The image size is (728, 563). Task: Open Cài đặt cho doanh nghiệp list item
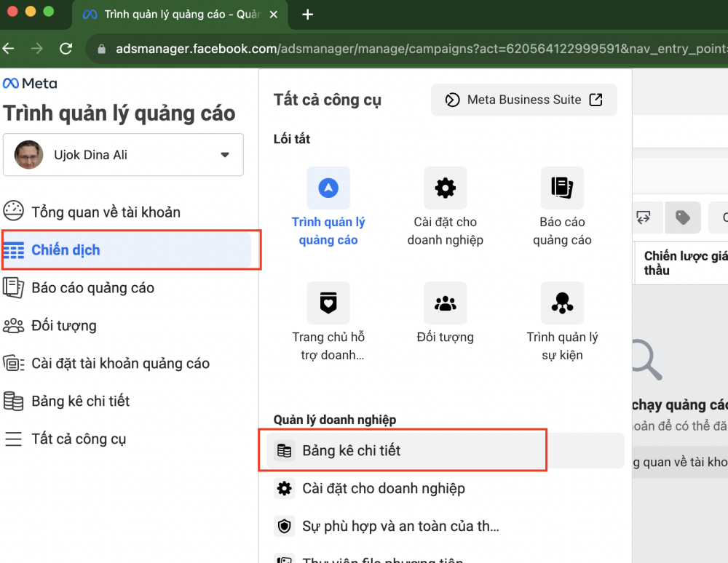pyautogui.click(x=445, y=488)
